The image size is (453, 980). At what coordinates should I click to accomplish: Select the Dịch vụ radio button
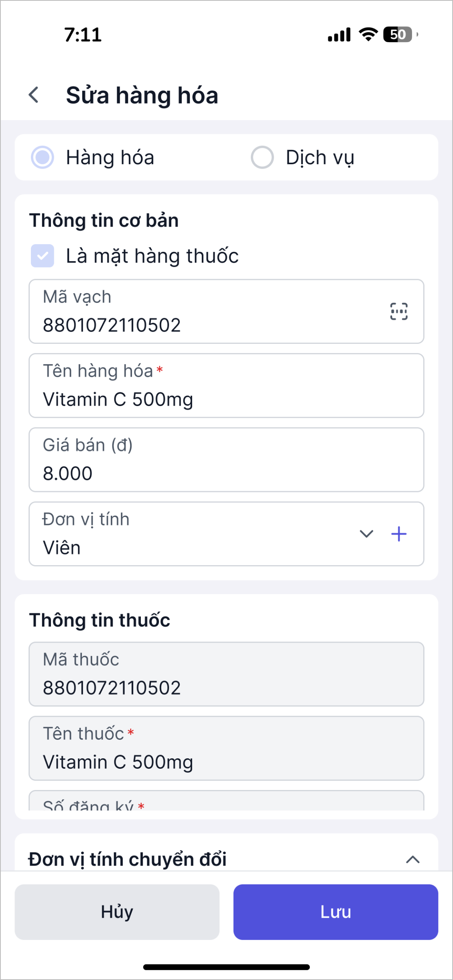tap(262, 157)
